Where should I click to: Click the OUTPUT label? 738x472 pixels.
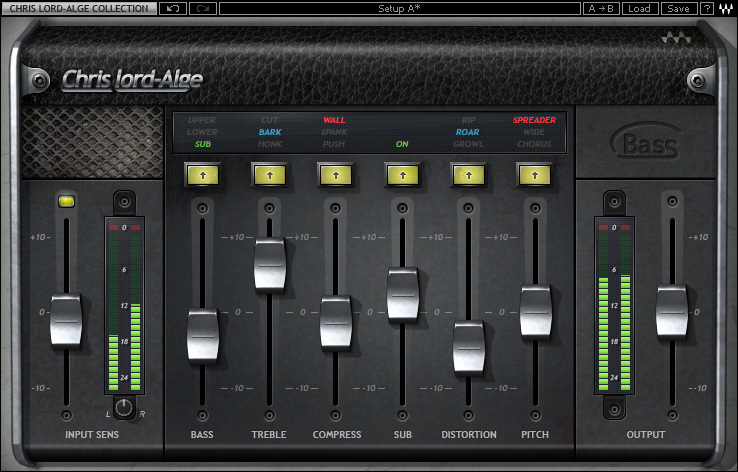[x=646, y=434]
